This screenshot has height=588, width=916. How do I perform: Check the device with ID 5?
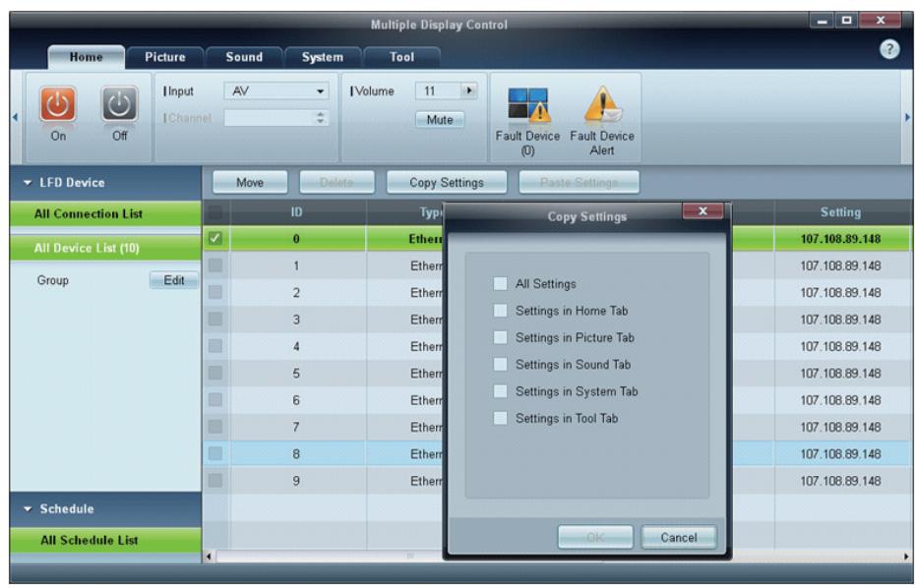215,373
